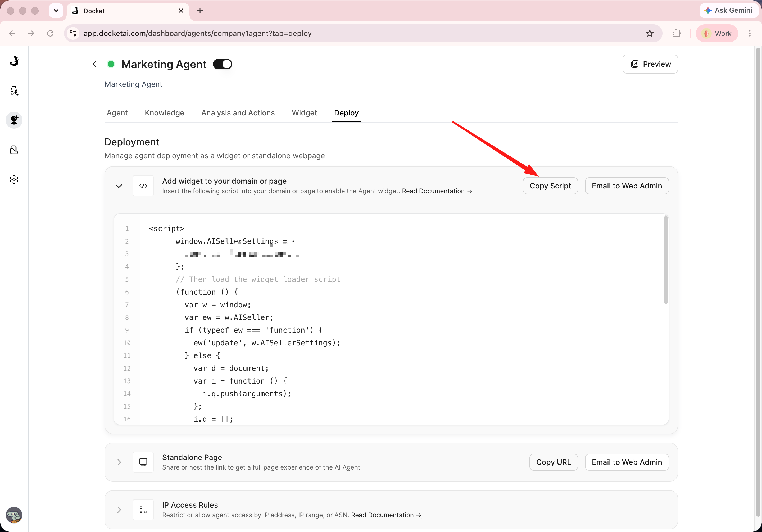The height and width of the screenshot is (532, 762).
Task: Open IP Access Rules Read Documentation link
Action: (386, 515)
